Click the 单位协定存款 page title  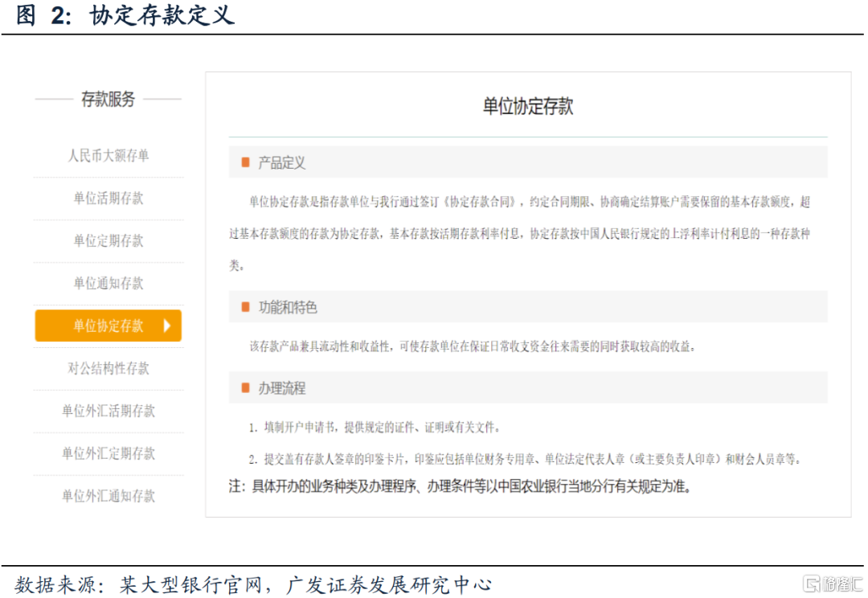tap(527, 107)
